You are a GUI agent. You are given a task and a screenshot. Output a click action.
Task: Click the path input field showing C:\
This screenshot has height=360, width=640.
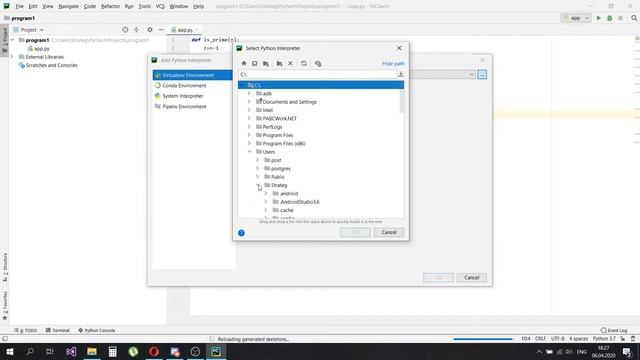tap(318, 74)
